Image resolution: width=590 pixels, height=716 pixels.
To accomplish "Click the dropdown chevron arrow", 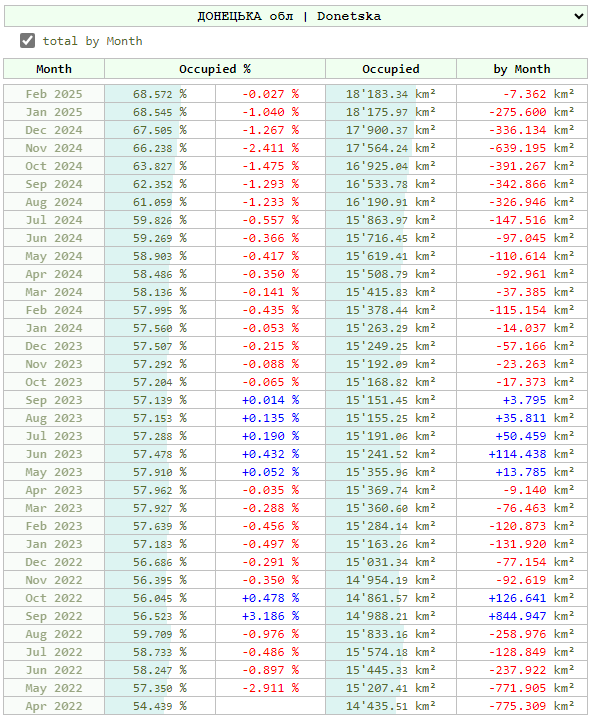I will pyautogui.click(x=579, y=16).
